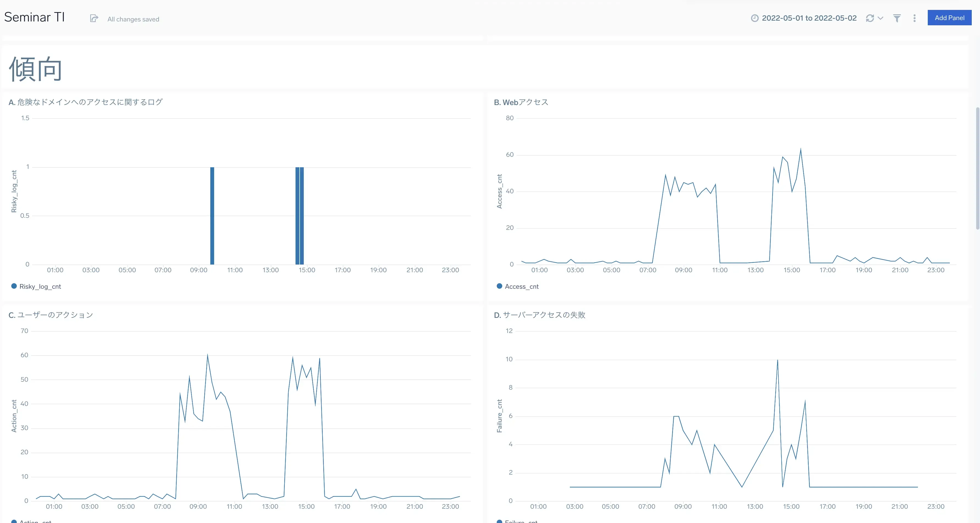Click the Access_cnt legend color dot
Image resolution: width=980 pixels, height=523 pixels.
[x=499, y=286]
